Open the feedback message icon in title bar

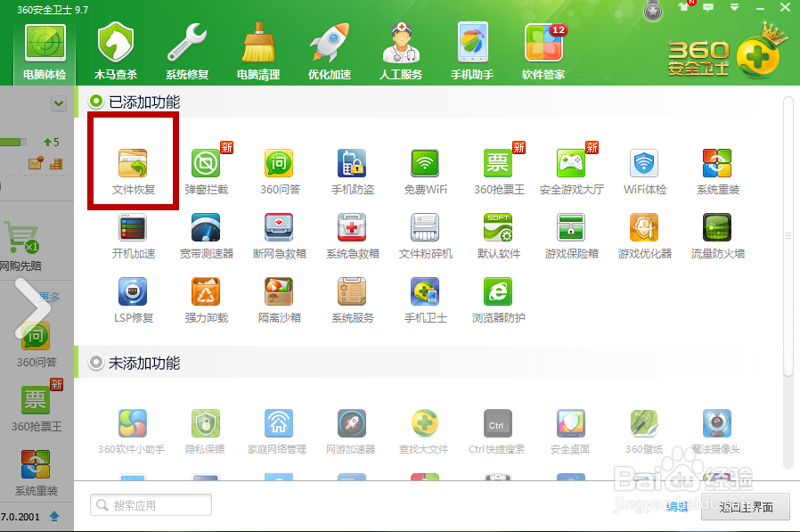[708, 8]
